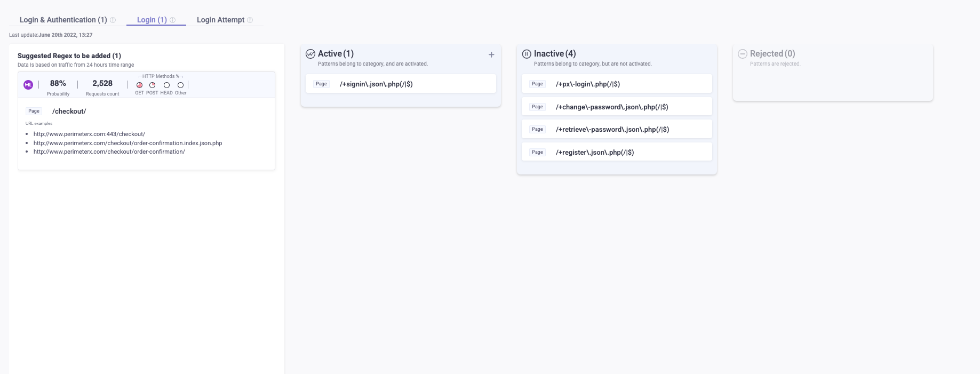Click the GET method pie indicator
The width and height of the screenshot is (980, 374).
coord(139,85)
